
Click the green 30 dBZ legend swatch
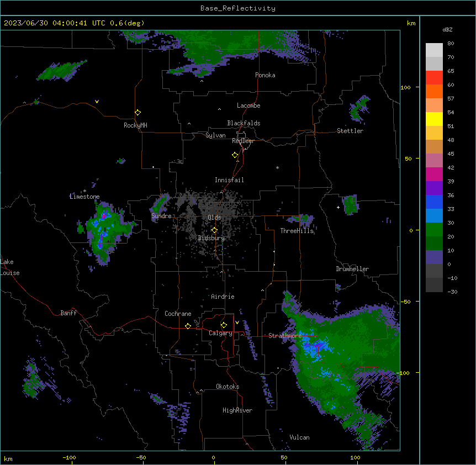tap(434, 230)
